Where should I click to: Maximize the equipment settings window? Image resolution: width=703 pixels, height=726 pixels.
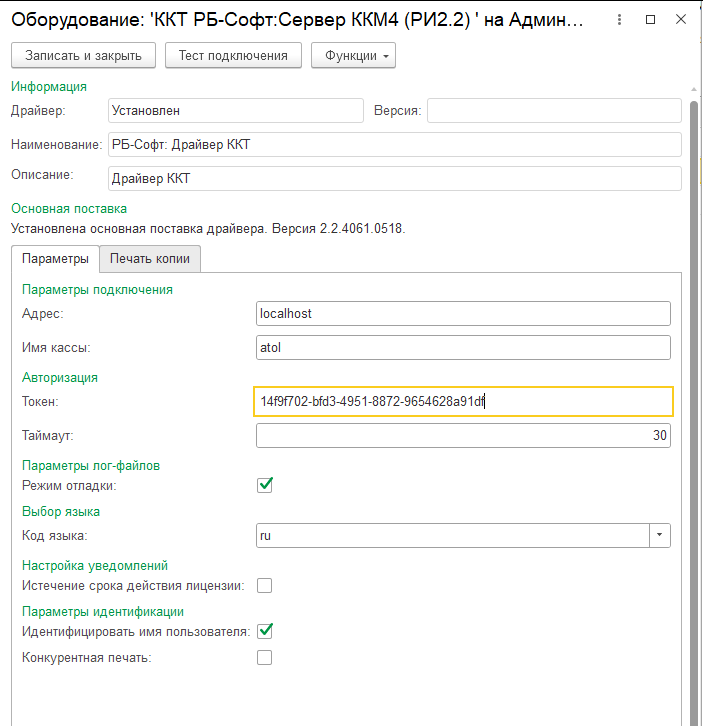(x=650, y=19)
